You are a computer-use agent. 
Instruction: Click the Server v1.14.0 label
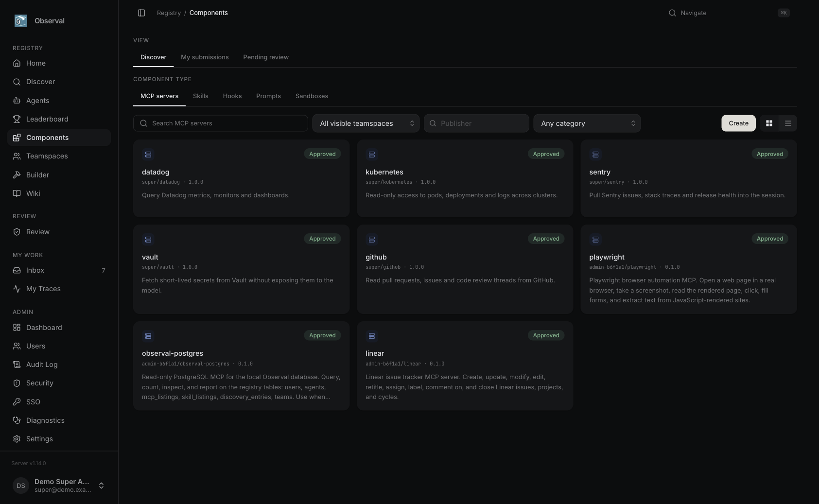(29, 463)
